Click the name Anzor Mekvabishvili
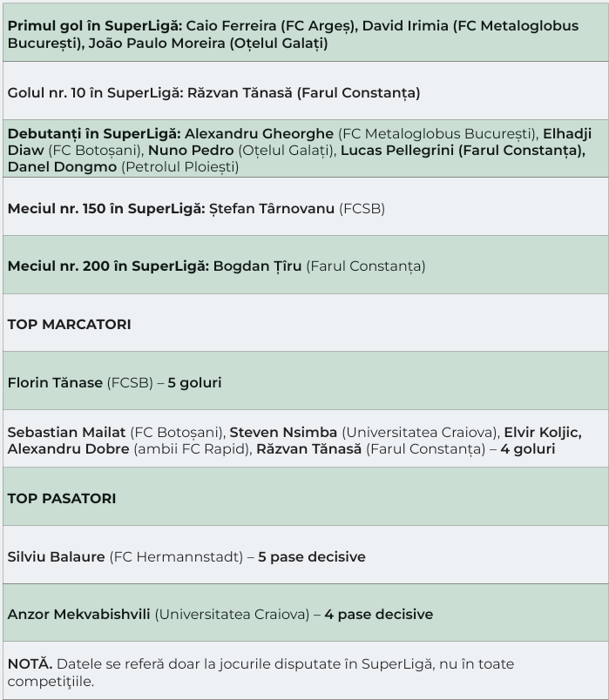This screenshot has height=700, width=609. tap(78, 614)
